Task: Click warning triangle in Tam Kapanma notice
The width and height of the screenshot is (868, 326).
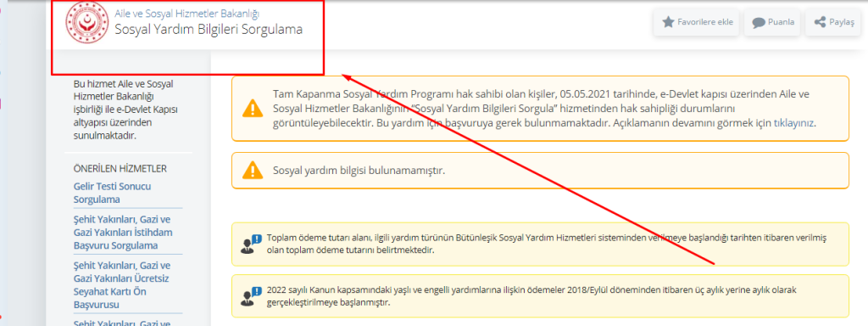Action: point(253,108)
